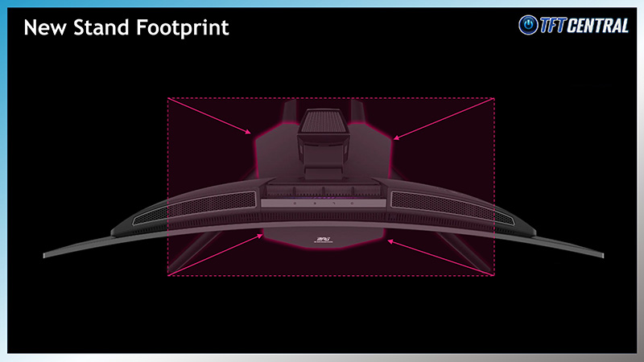The height and width of the screenshot is (362, 644).
Task: Click the lower-right pink arrow head
Action: (390, 241)
